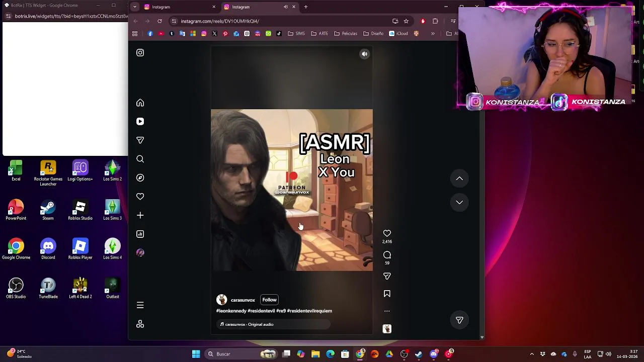This screenshot has height=362, width=644.
Task: Mute the tab with its speaker icon
Action: (x=286, y=7)
